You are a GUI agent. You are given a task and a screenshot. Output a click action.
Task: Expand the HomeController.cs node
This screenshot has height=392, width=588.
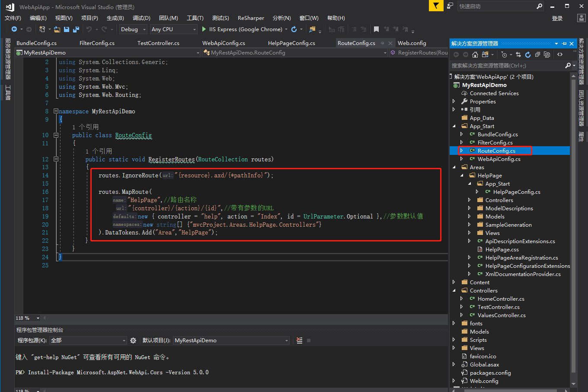461,299
